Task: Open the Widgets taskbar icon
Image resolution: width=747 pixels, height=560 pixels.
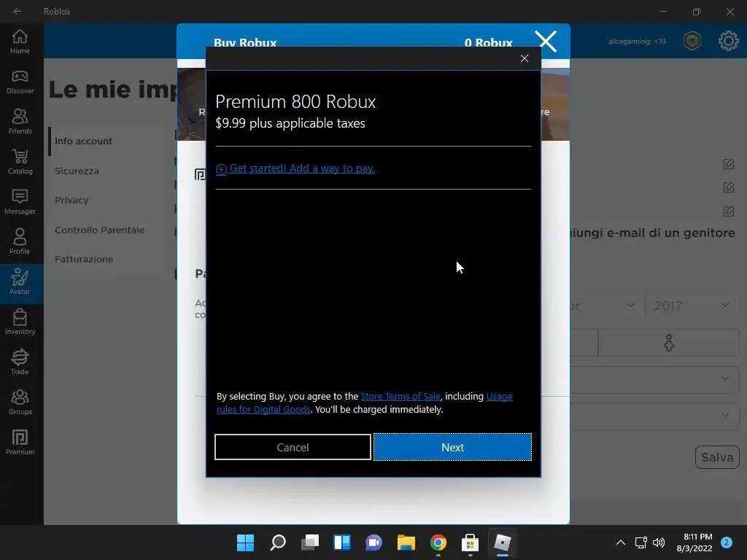Action: (342, 542)
